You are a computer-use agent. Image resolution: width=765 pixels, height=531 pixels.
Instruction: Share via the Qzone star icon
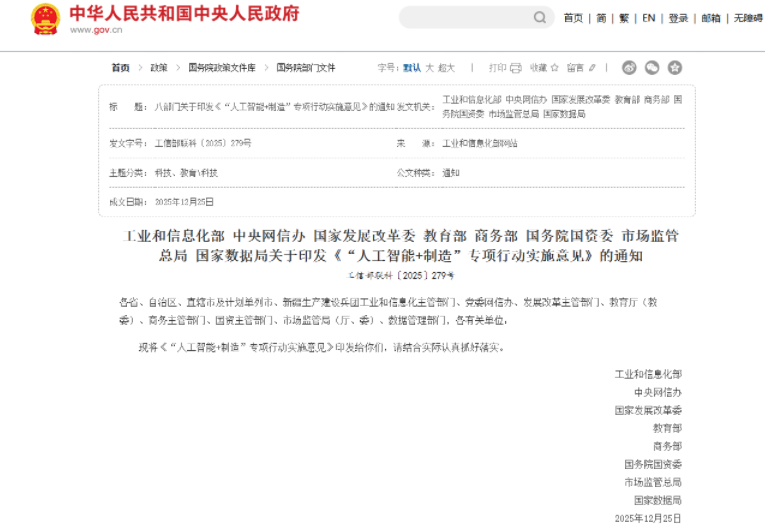(x=675, y=68)
